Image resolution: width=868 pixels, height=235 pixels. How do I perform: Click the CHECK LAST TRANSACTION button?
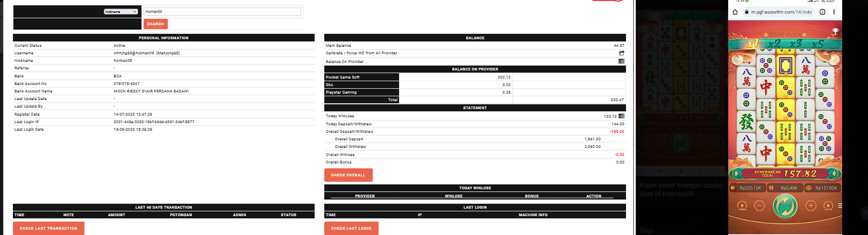(x=48, y=228)
